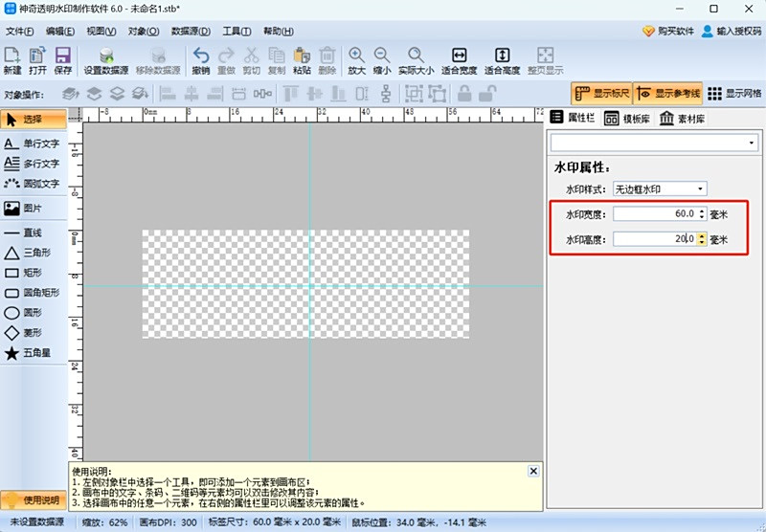Switch to the 素材库 tab
Image resolution: width=766 pixels, height=532 pixels.
coord(682,118)
